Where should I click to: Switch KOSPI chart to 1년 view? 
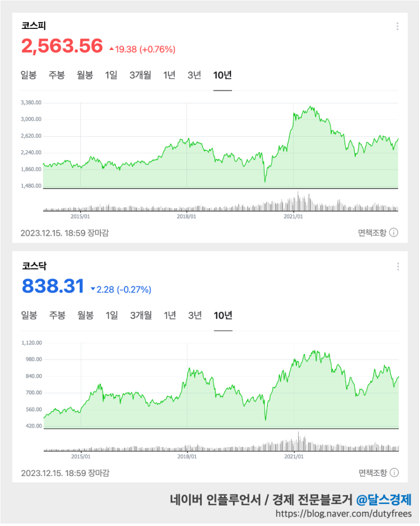(169, 75)
